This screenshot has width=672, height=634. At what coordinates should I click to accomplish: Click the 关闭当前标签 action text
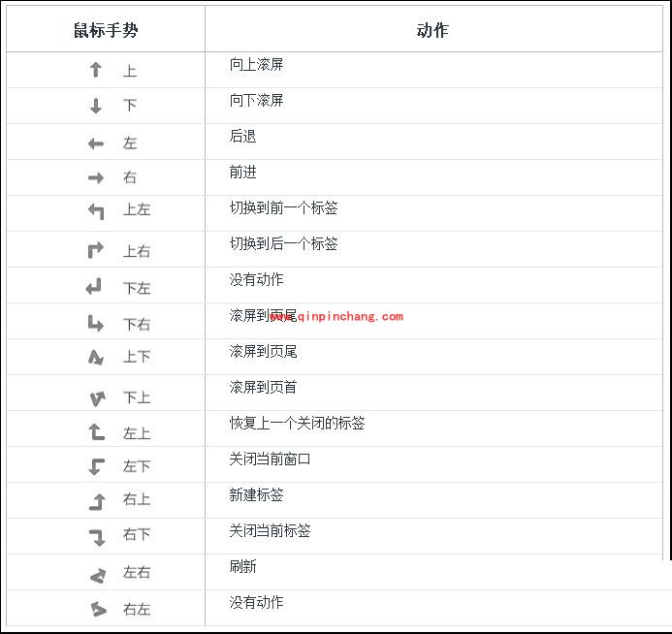click(x=270, y=531)
